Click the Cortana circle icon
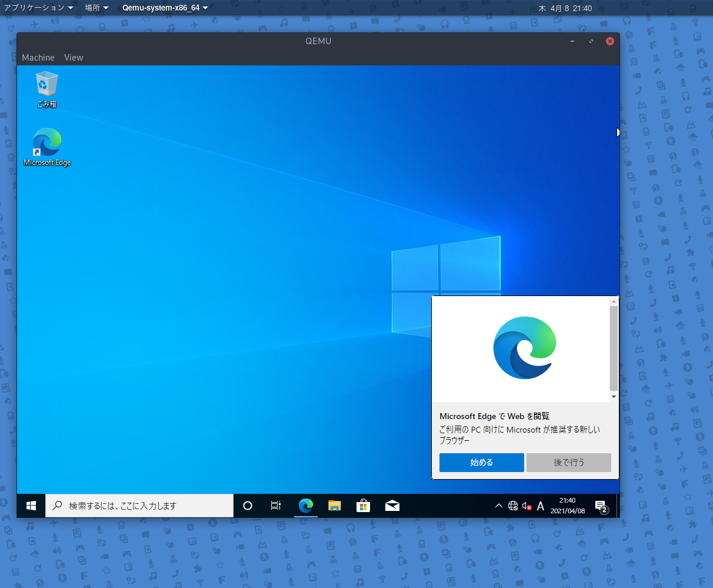The height and width of the screenshot is (588, 713). [248, 506]
